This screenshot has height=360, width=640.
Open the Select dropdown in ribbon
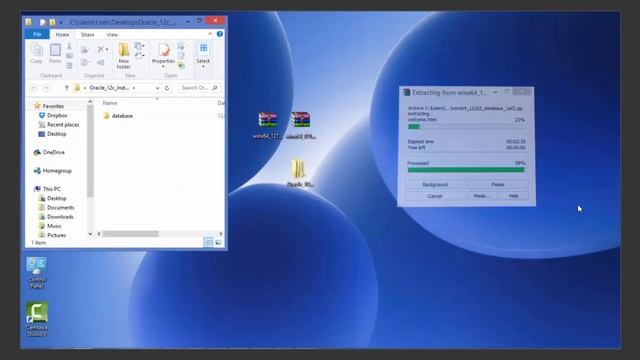(x=203, y=55)
